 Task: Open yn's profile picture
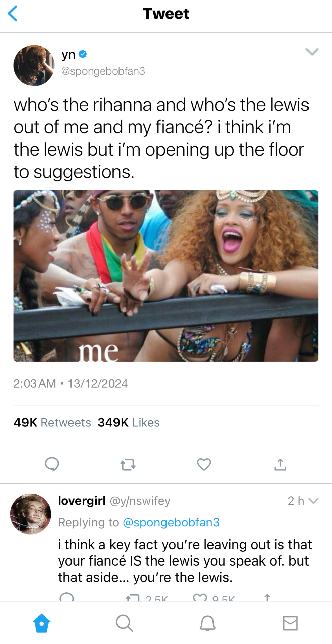coord(34,65)
